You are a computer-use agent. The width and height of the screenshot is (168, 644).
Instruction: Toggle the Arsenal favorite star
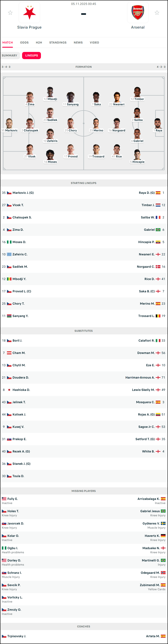pyautogui.click(x=157, y=13)
